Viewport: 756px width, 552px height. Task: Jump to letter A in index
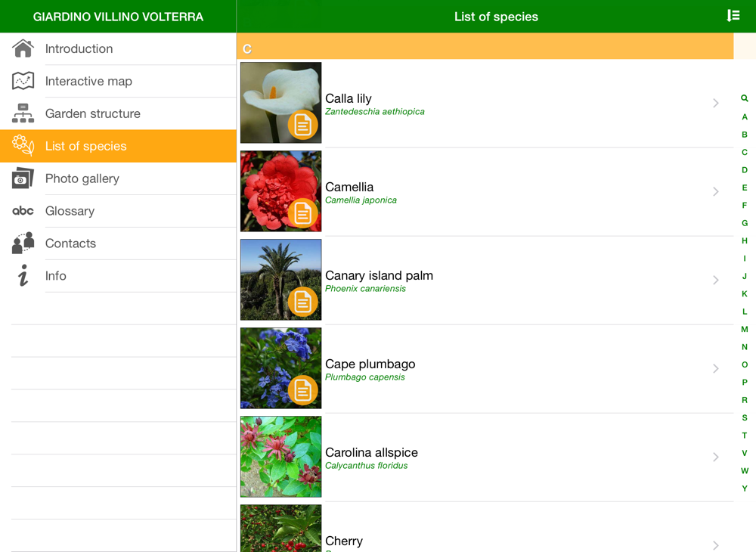tap(745, 116)
